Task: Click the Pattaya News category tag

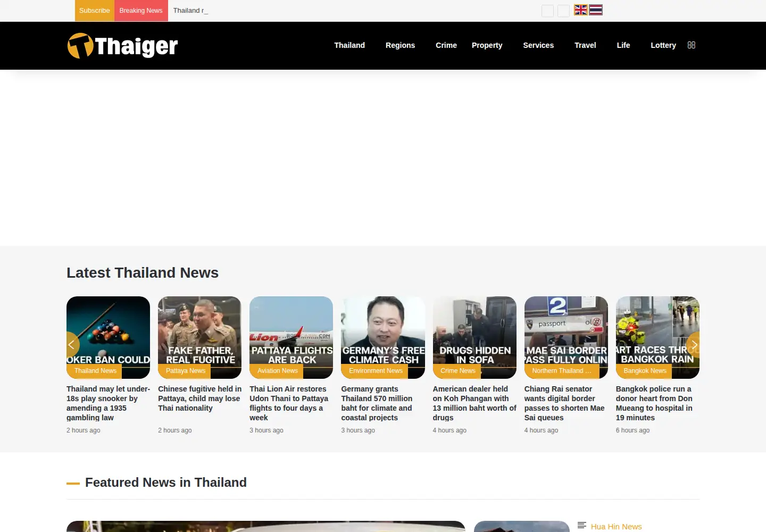Action: [185, 371]
